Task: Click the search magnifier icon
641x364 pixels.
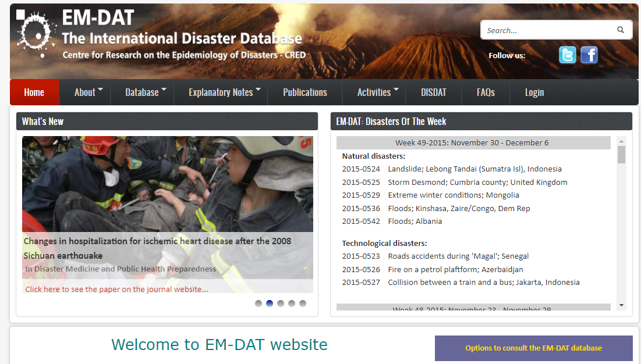Action: pyautogui.click(x=621, y=30)
